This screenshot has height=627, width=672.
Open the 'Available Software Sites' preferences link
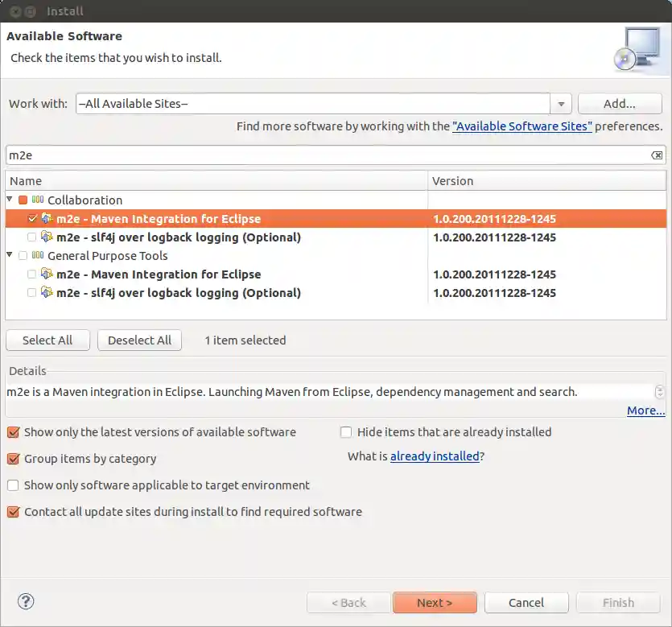(522, 126)
